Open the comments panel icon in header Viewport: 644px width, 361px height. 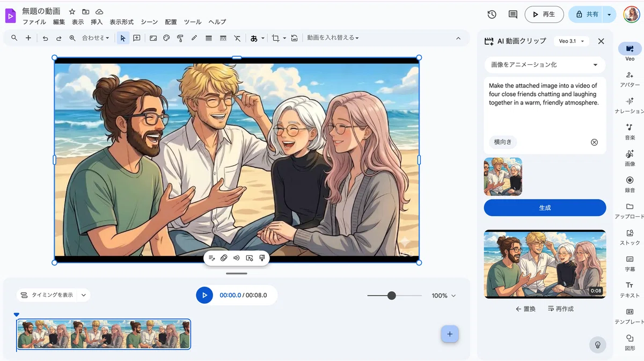point(513,14)
